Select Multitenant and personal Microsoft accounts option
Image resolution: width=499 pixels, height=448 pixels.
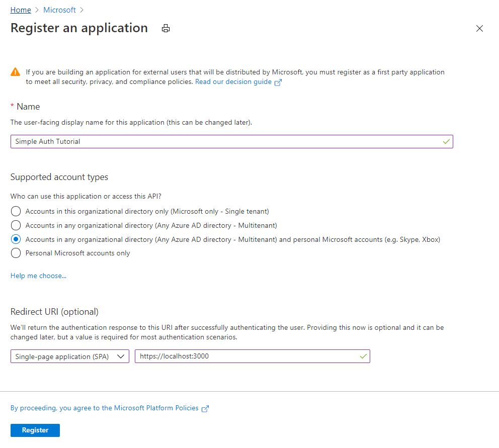pos(16,239)
